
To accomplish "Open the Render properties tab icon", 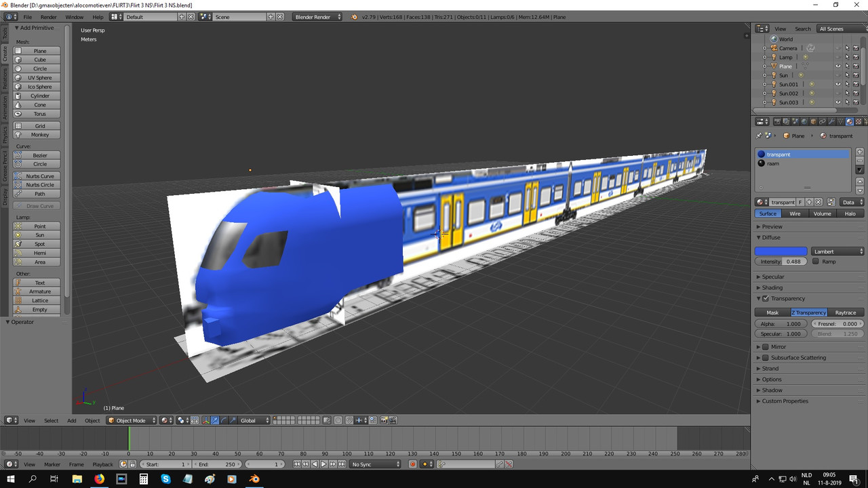I will click(x=777, y=122).
